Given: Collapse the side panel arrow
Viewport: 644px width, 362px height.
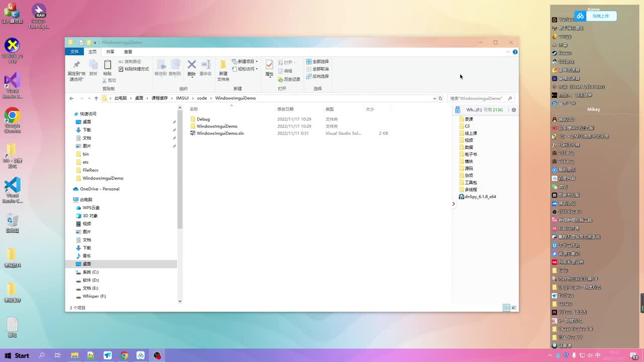Looking at the screenshot, I should pos(453,204).
